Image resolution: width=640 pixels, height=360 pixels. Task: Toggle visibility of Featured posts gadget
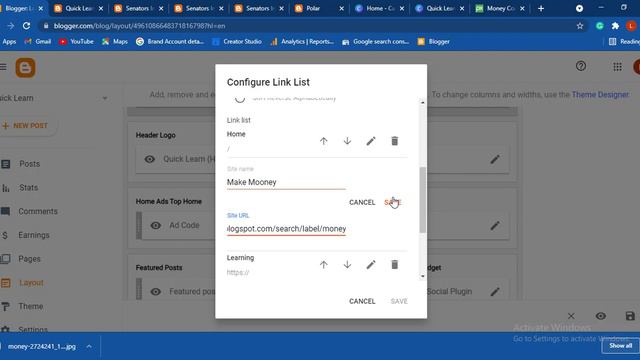[156, 291]
